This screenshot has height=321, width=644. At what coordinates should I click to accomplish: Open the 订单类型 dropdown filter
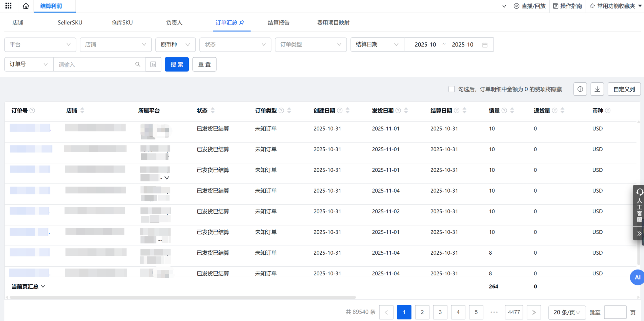311,45
